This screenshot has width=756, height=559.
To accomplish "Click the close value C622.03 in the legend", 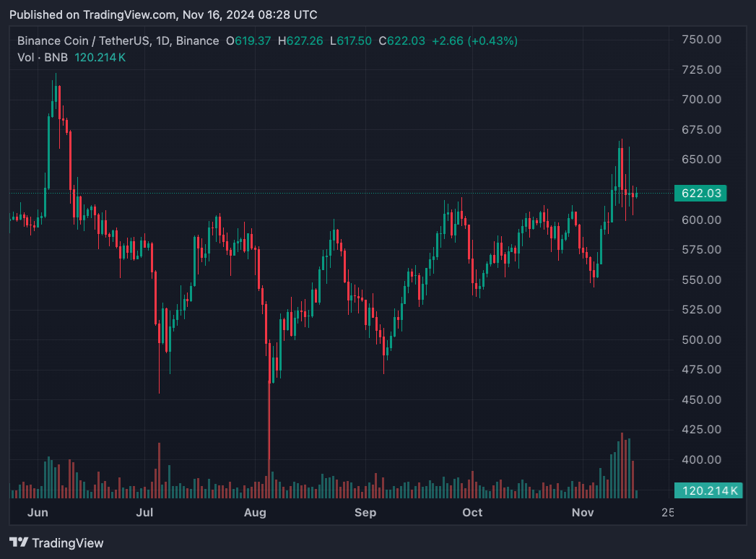I will click(x=401, y=41).
